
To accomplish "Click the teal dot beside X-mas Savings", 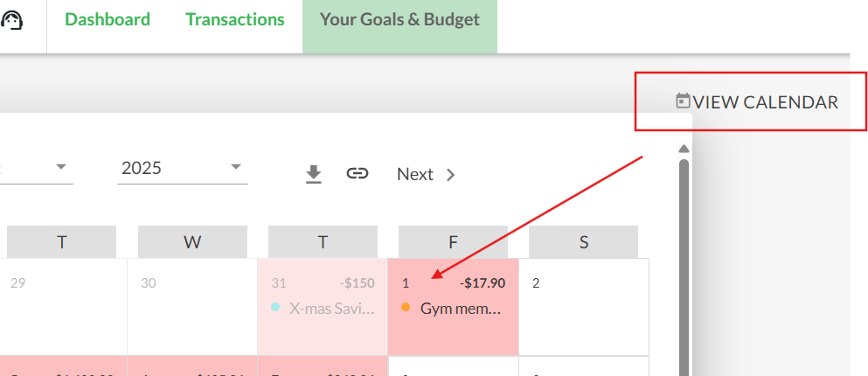I will [275, 307].
